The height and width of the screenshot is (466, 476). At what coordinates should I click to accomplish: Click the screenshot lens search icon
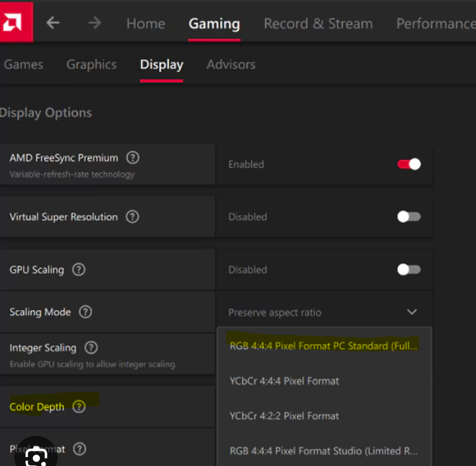click(x=36, y=456)
